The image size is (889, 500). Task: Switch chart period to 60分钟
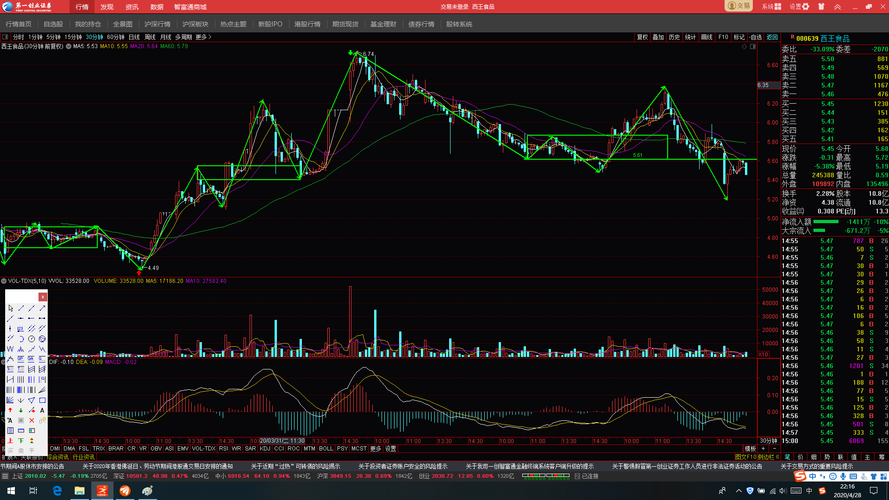(116, 37)
